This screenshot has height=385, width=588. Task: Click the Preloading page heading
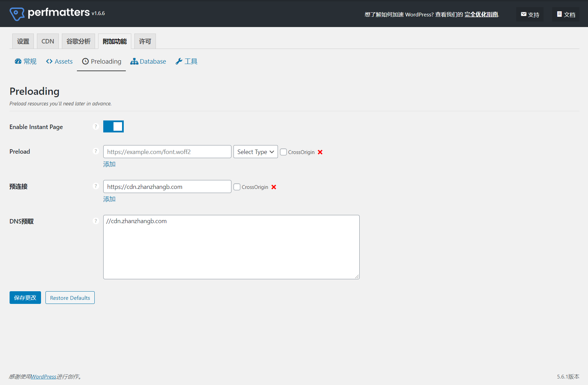pyautogui.click(x=35, y=91)
